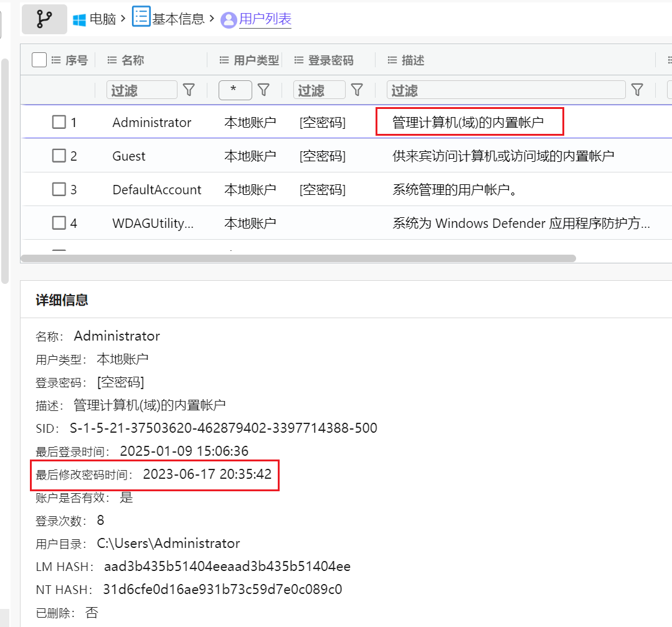The image size is (672, 627).
Task: Click the 基本信息 list icon in breadcrumb
Action: [141, 17]
